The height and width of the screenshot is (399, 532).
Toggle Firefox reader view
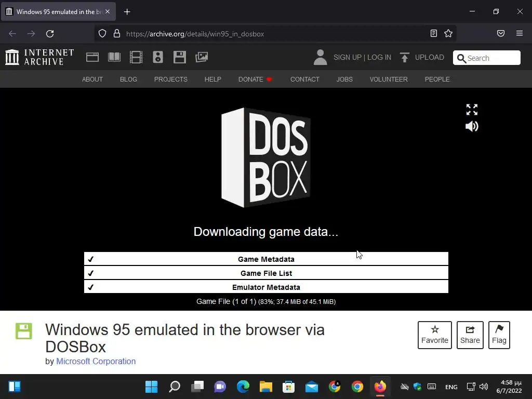434,33
